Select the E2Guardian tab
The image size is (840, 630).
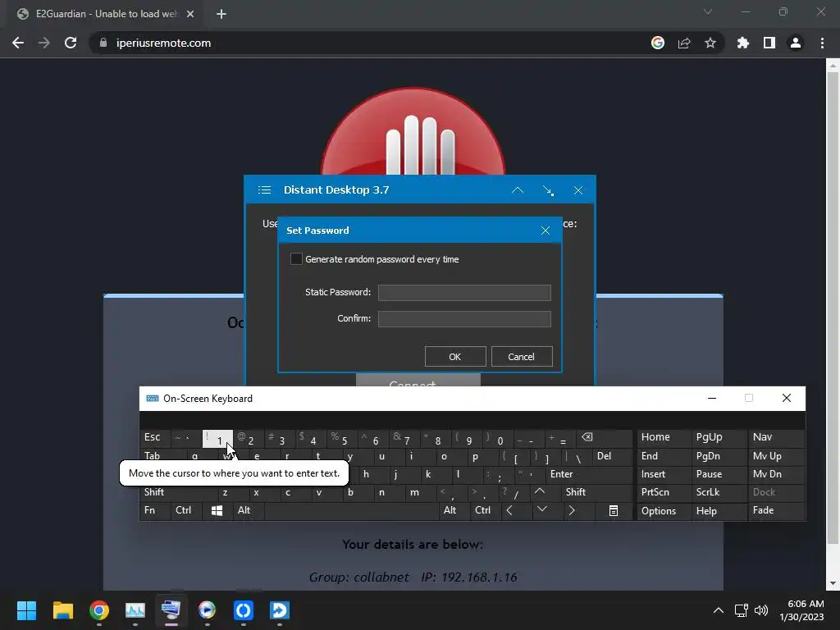coord(106,14)
